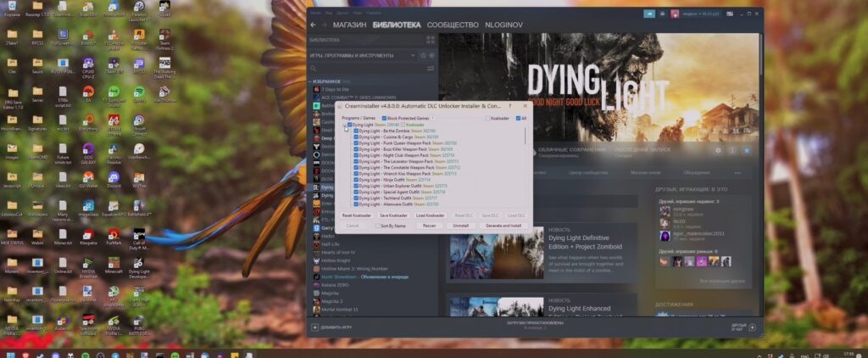Open Steam announcements megaphone button

(x=648, y=14)
